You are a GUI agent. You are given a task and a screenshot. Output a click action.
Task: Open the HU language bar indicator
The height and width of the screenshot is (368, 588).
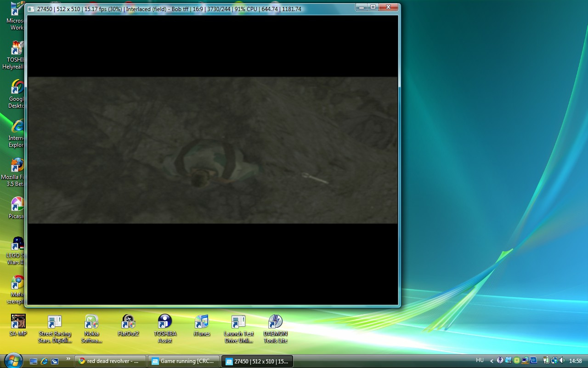[x=480, y=361]
